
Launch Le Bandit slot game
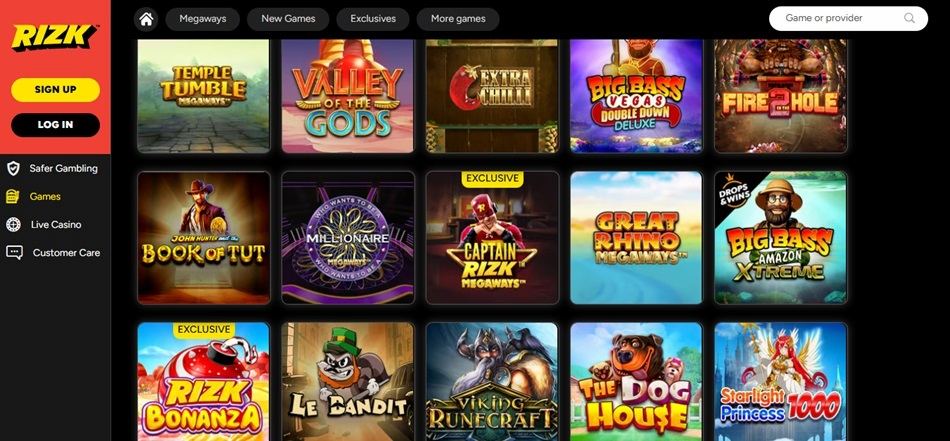click(x=348, y=382)
